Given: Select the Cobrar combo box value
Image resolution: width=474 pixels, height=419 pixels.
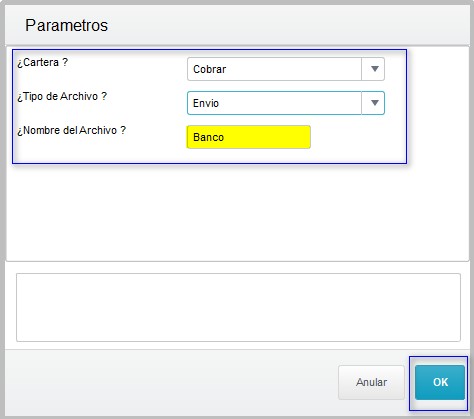Looking at the screenshot, I should [286, 69].
